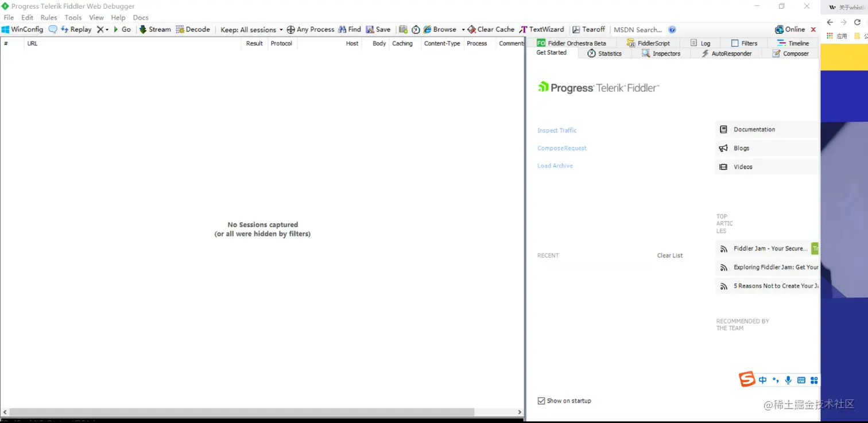This screenshot has height=423, width=868.
Task: Open the Rules menu
Action: pos(49,17)
